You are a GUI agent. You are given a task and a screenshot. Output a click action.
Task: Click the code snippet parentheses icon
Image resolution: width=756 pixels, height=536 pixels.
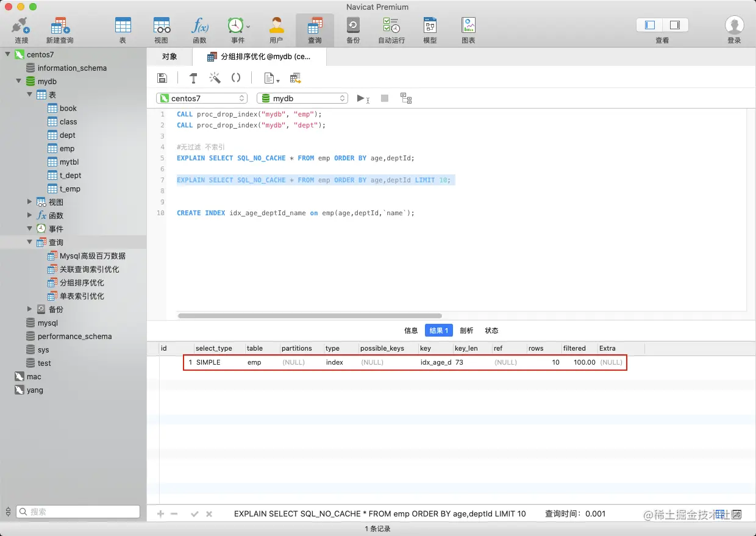click(x=236, y=78)
